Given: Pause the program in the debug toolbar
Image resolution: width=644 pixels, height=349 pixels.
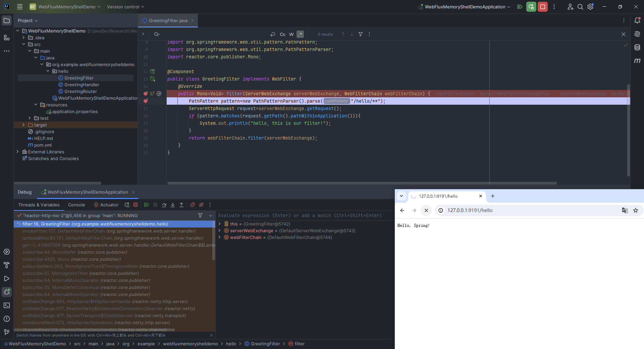Looking at the screenshot, I should (x=155, y=205).
